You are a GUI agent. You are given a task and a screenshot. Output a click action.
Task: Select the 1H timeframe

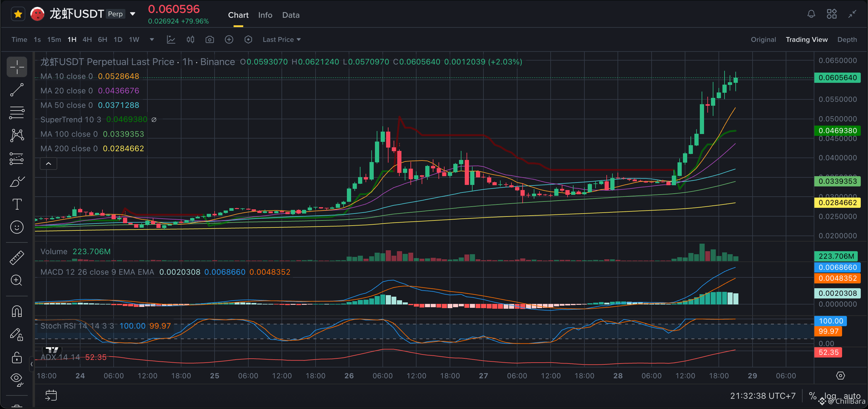(72, 40)
